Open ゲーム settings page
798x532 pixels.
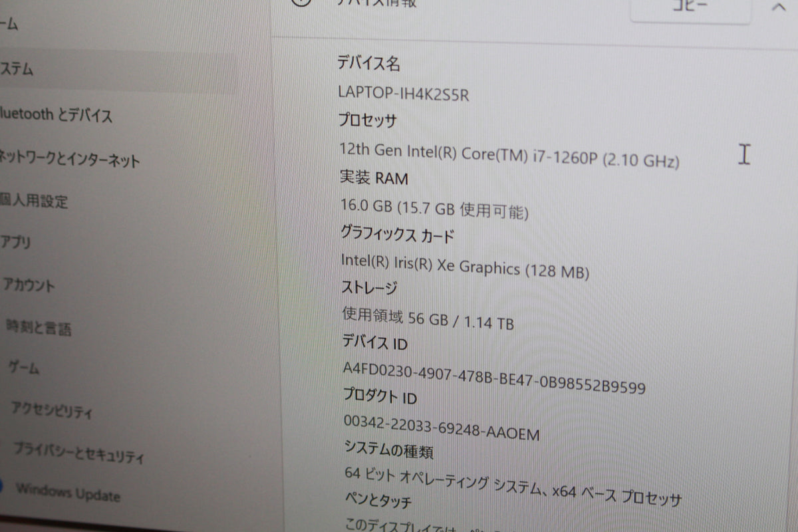coord(23,367)
